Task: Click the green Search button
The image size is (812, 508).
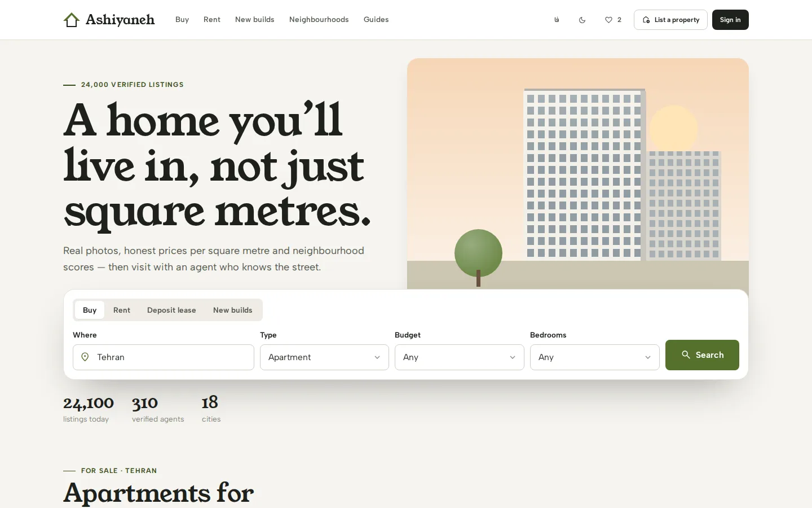Action: click(702, 355)
